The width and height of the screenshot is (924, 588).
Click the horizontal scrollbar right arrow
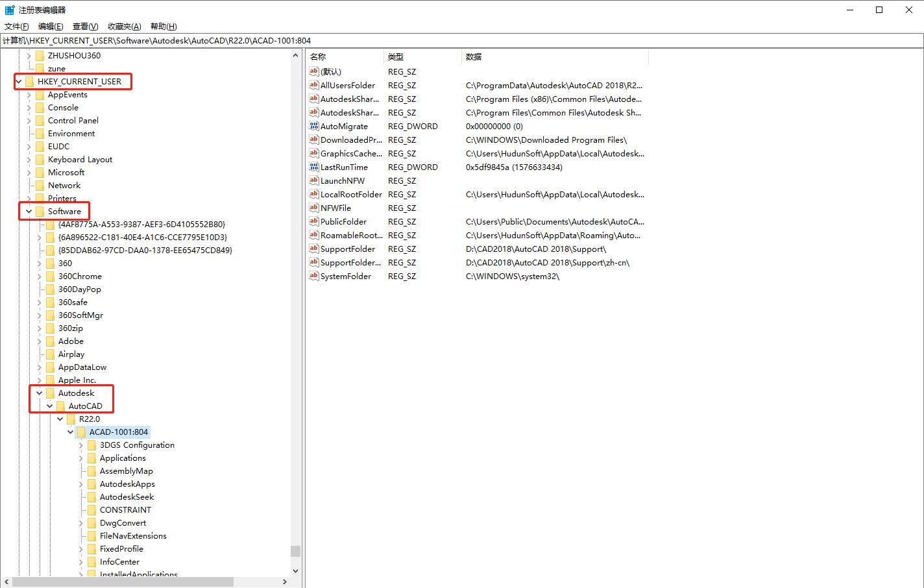coord(285,582)
